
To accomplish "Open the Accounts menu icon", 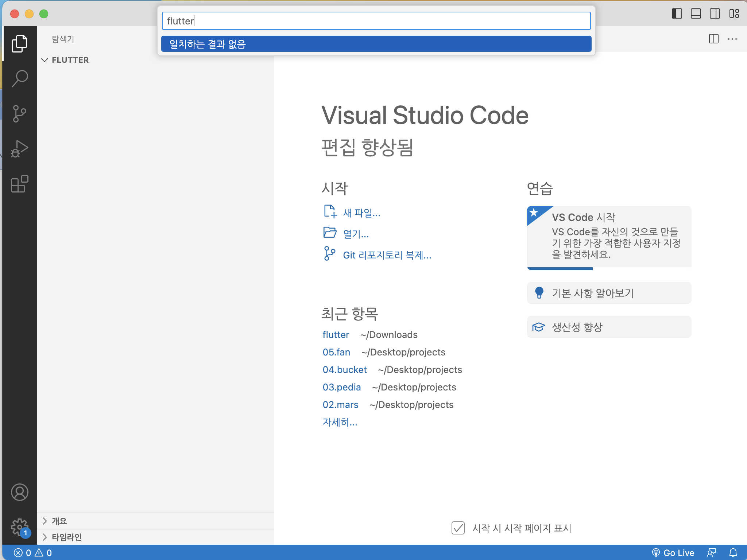I will point(20,492).
